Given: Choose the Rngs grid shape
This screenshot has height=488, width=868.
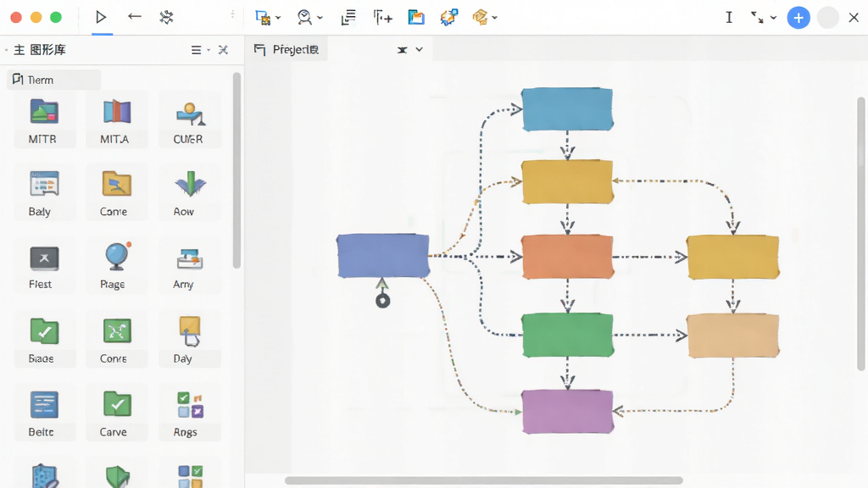Looking at the screenshot, I should [189, 413].
